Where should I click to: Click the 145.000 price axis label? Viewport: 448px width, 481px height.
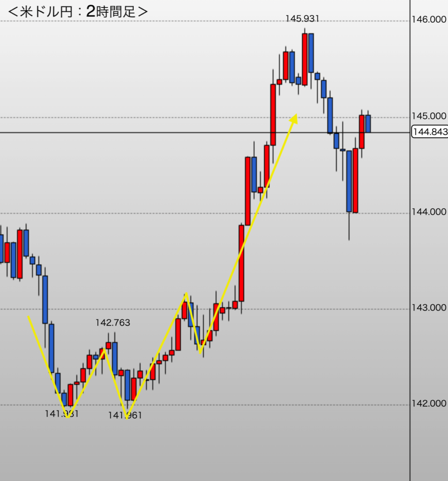(429, 116)
